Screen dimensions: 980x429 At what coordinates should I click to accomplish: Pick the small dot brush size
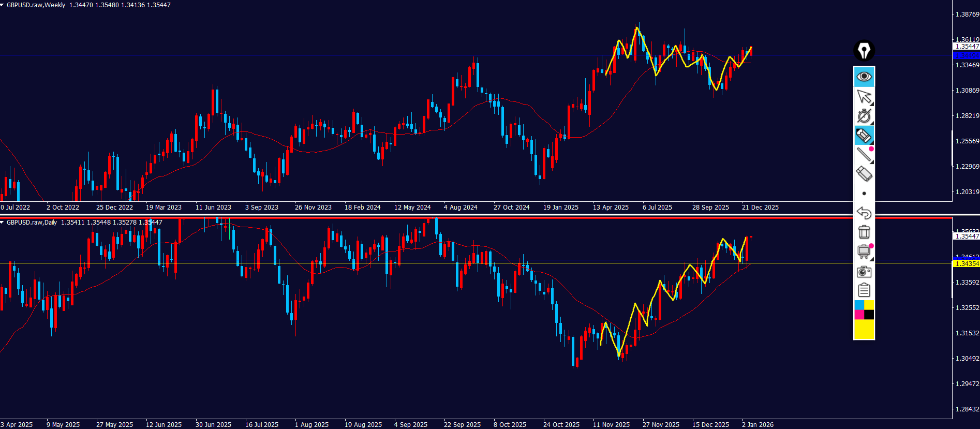click(x=864, y=194)
